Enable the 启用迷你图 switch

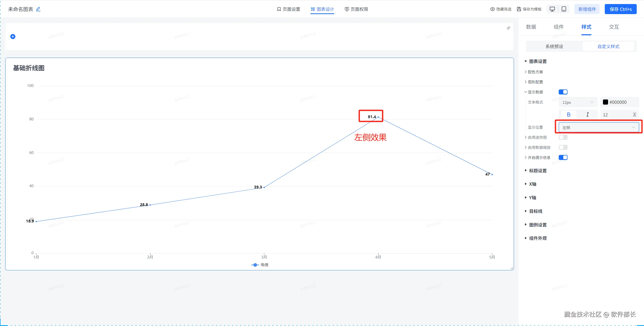pyautogui.click(x=563, y=137)
